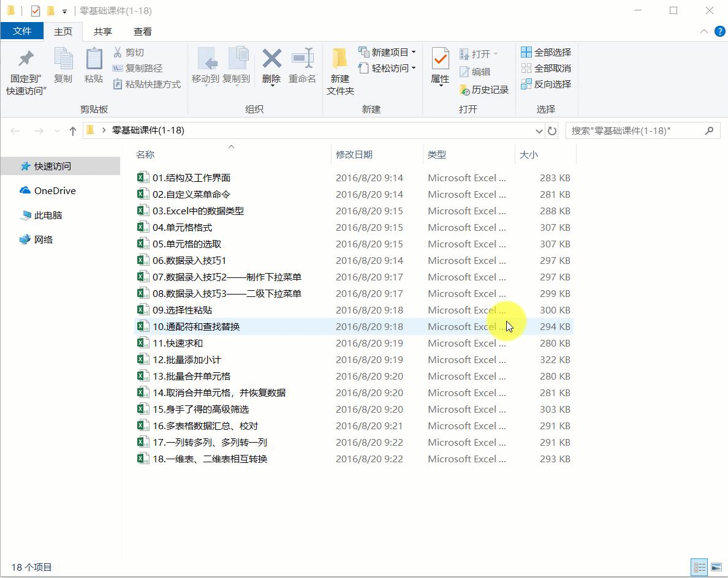The width and height of the screenshot is (728, 578).
Task: Open the File (文件) menu
Action: tap(22, 31)
